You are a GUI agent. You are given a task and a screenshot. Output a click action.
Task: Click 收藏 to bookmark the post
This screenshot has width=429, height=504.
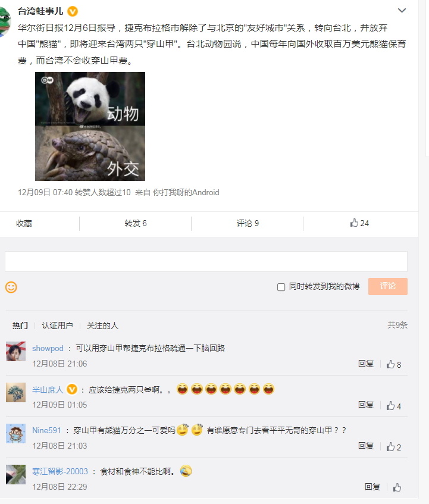[24, 223]
